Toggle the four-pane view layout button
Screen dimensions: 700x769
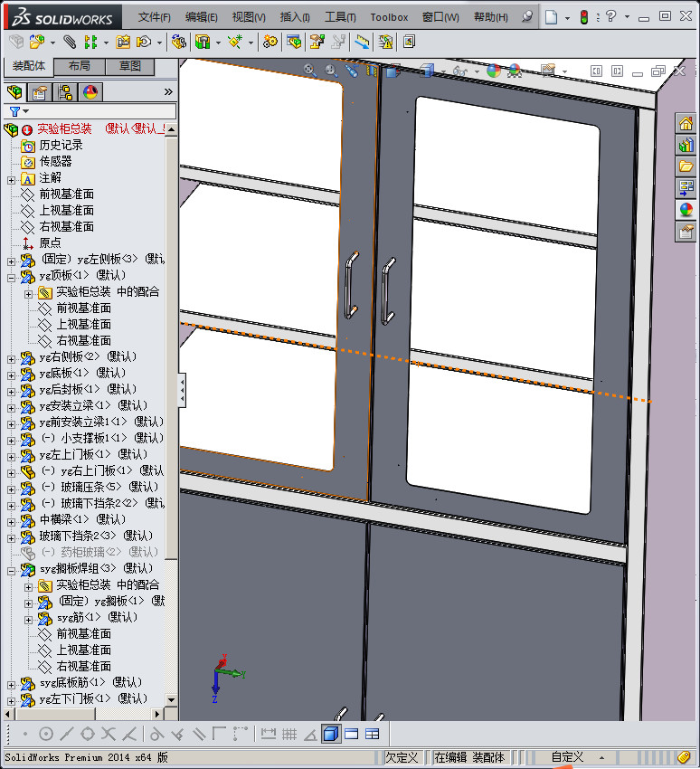pos(373,734)
